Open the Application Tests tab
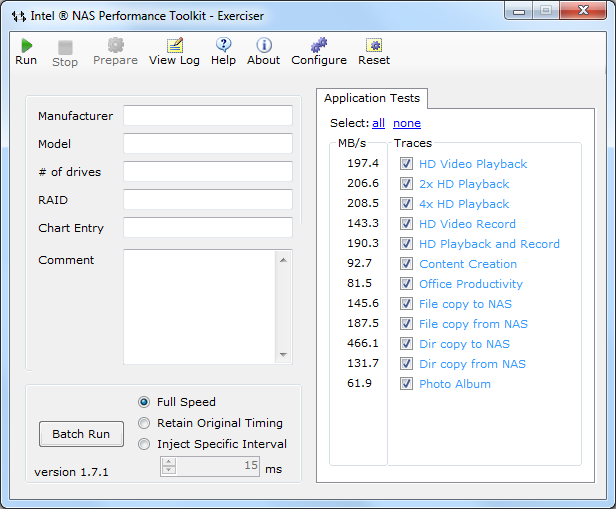The width and height of the screenshot is (616, 509). (372, 98)
